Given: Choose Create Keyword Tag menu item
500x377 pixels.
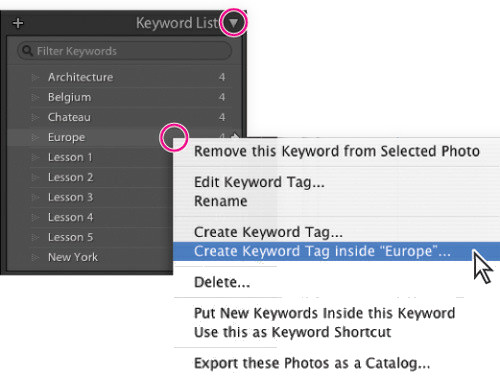Looking at the screenshot, I should (268, 232).
